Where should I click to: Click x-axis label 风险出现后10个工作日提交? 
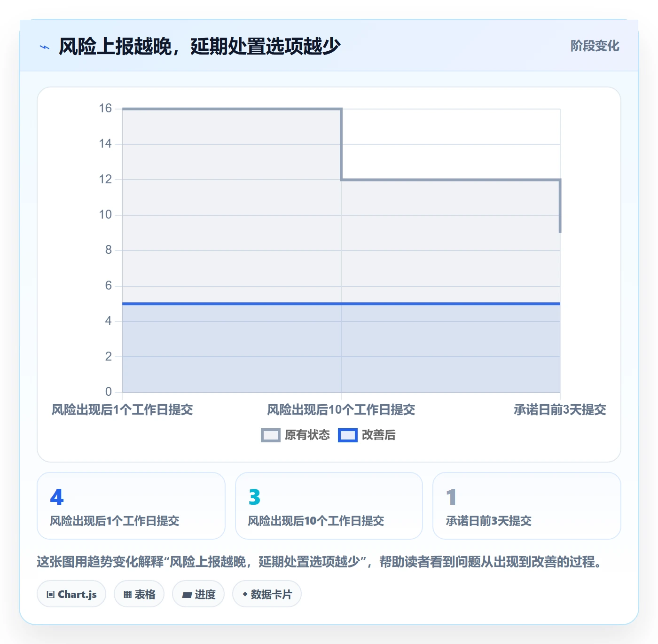(341, 410)
